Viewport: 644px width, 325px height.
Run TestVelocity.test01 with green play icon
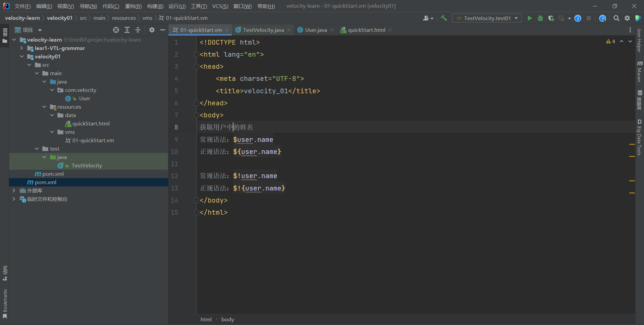coord(530,18)
